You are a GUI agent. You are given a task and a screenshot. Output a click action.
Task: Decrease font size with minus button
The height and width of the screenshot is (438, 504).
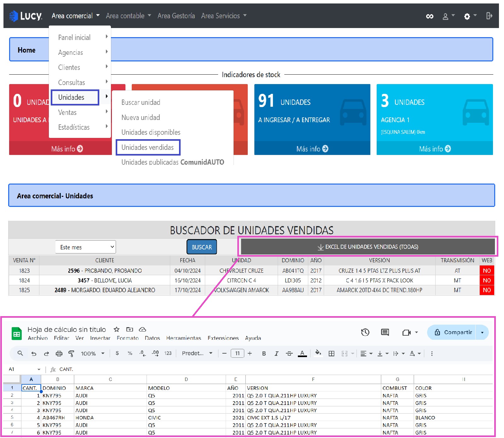[x=224, y=354]
